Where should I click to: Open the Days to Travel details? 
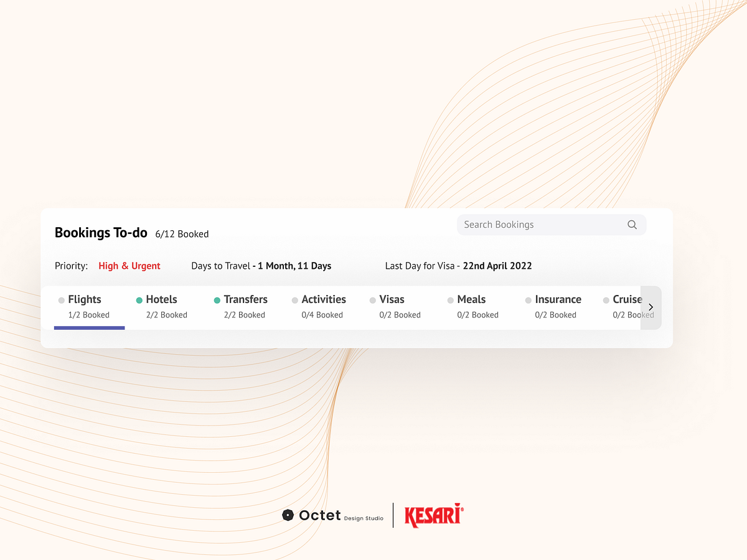pyautogui.click(x=261, y=266)
